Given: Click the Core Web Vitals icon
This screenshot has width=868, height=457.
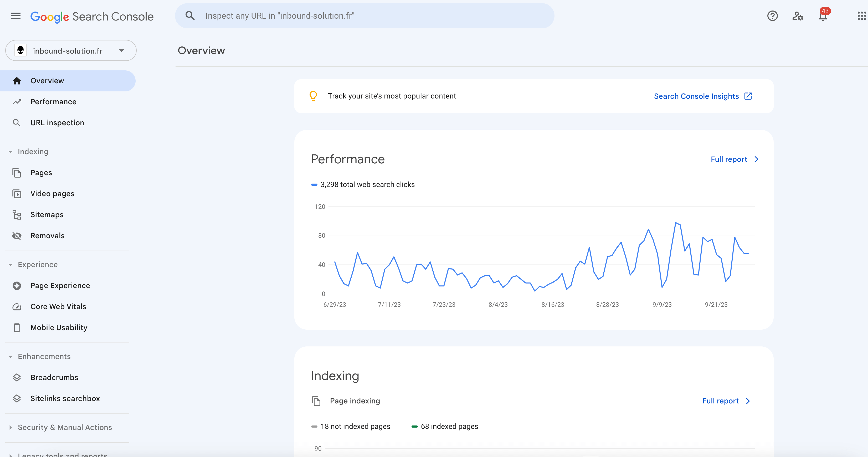Looking at the screenshot, I should pos(17,306).
